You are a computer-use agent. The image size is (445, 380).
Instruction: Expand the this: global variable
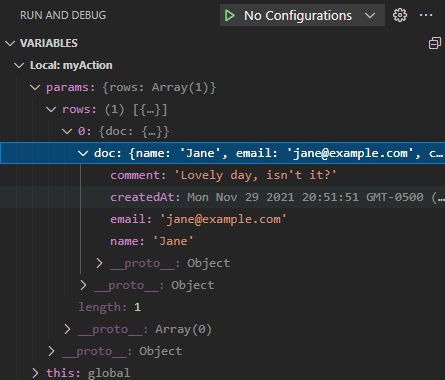35,373
